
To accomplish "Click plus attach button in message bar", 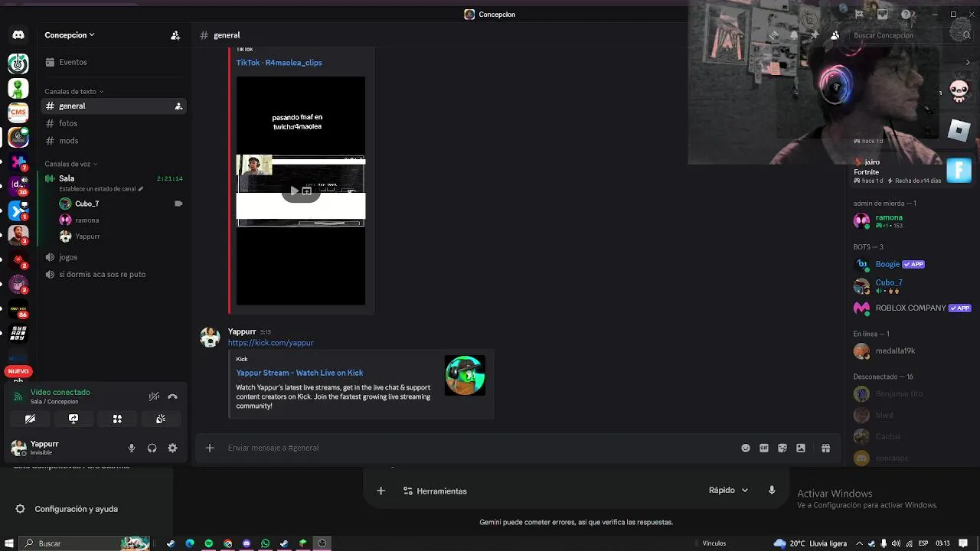I will pyautogui.click(x=210, y=448).
